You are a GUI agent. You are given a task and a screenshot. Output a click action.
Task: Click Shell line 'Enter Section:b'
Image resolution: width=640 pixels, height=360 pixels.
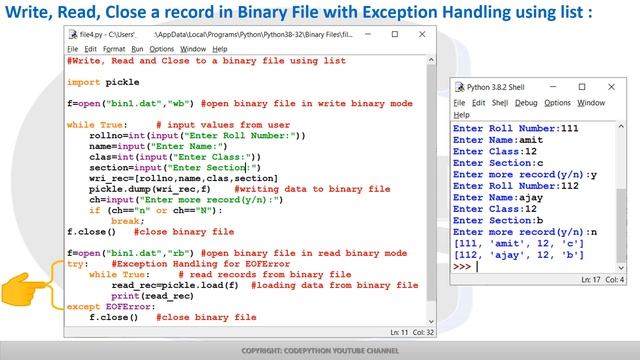(x=498, y=220)
